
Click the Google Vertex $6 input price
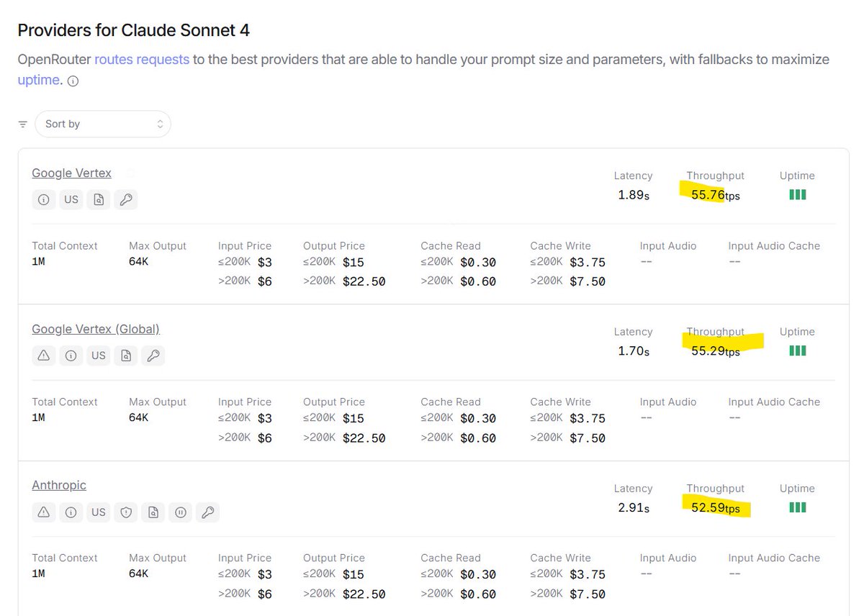click(265, 281)
